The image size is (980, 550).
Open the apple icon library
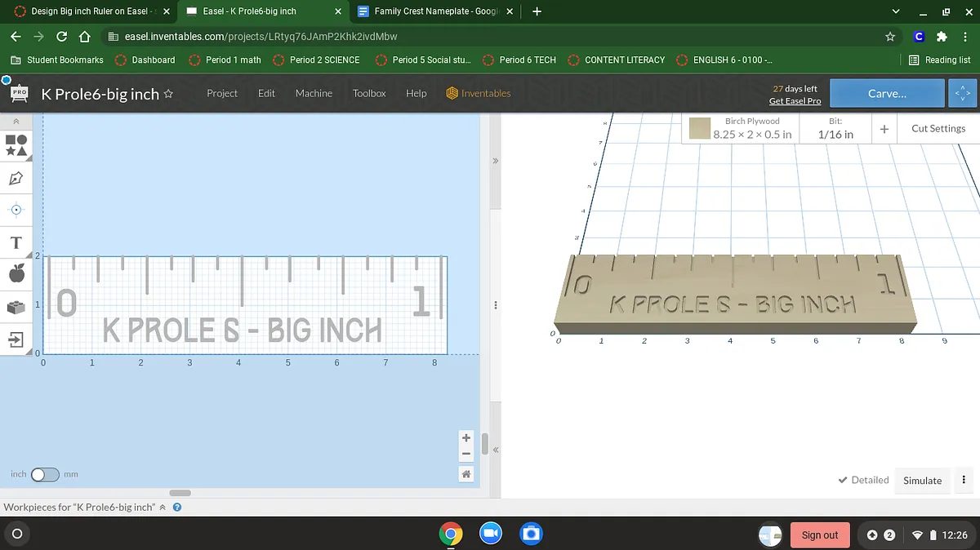(x=16, y=274)
